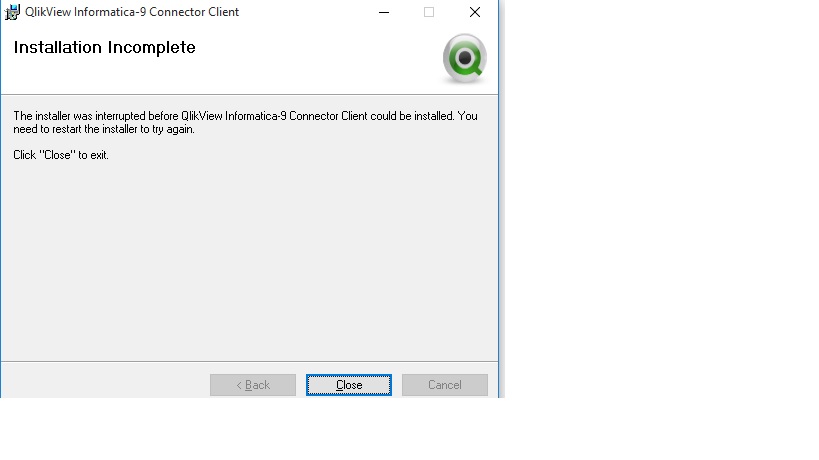
Task: Minimize the Connector Client installer window
Action: click(384, 12)
